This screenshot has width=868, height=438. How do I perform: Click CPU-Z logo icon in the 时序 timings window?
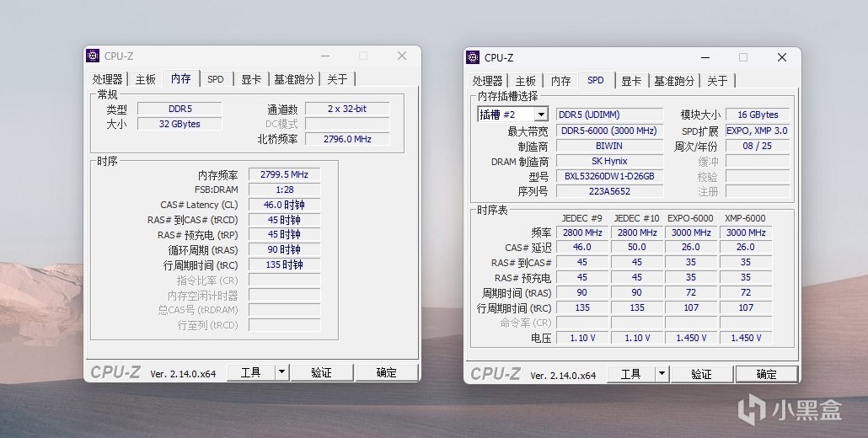[x=93, y=56]
